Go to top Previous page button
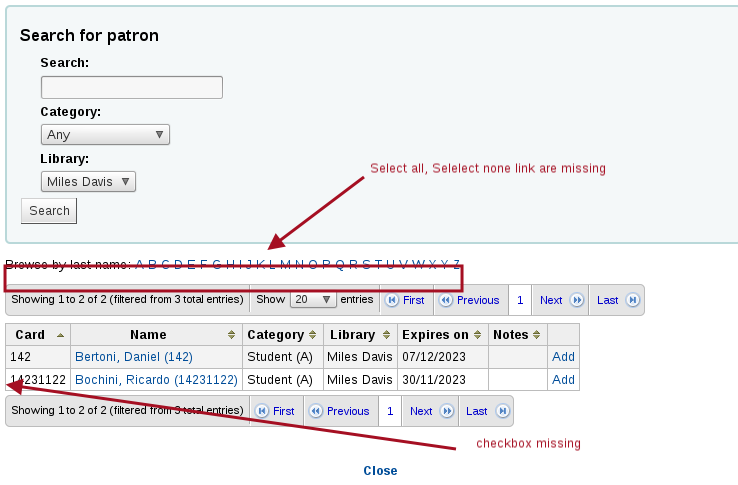The width and height of the screenshot is (738, 485). 470,300
